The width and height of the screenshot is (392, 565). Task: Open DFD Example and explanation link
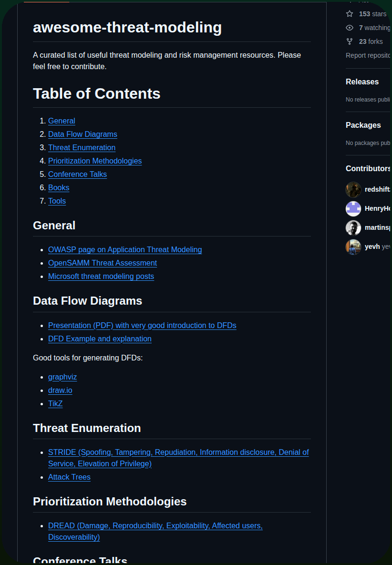[x=100, y=339]
